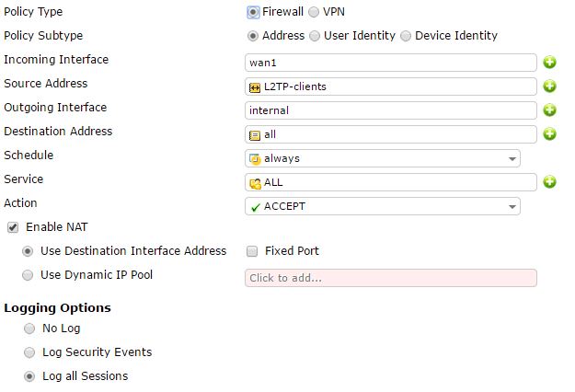The width and height of the screenshot is (575, 392).
Task: Select Use Dynamic IP Pool option
Action: [28, 275]
